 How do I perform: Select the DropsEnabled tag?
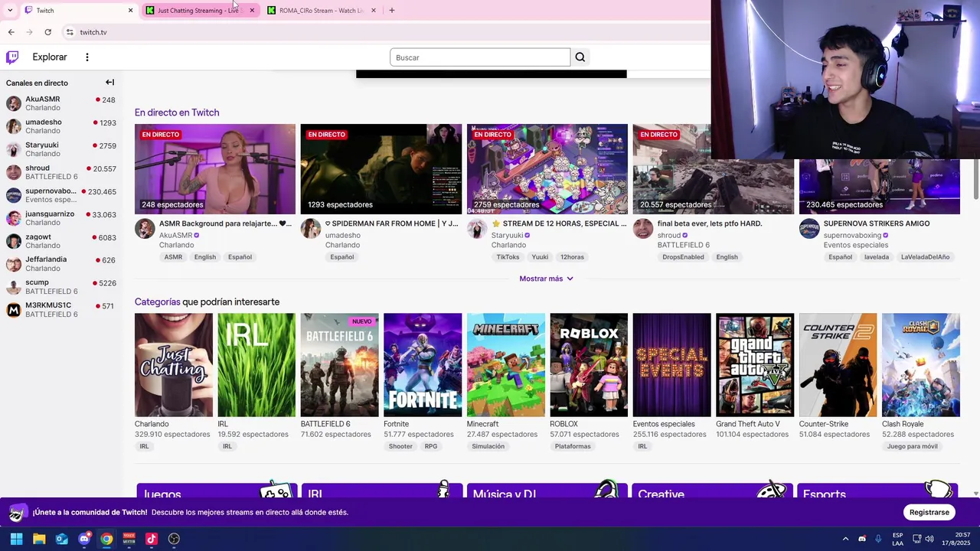pyautogui.click(x=683, y=257)
